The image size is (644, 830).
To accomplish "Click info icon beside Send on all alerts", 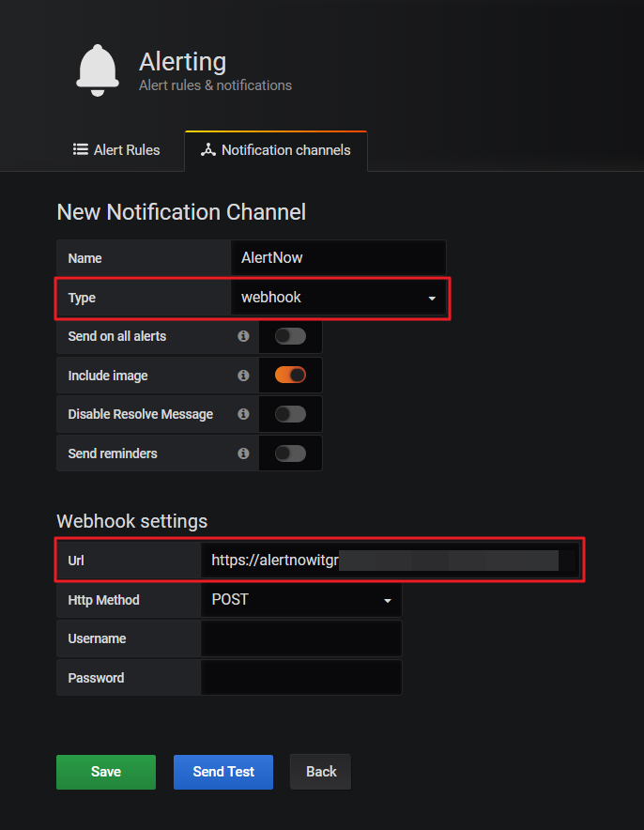I will tap(243, 336).
